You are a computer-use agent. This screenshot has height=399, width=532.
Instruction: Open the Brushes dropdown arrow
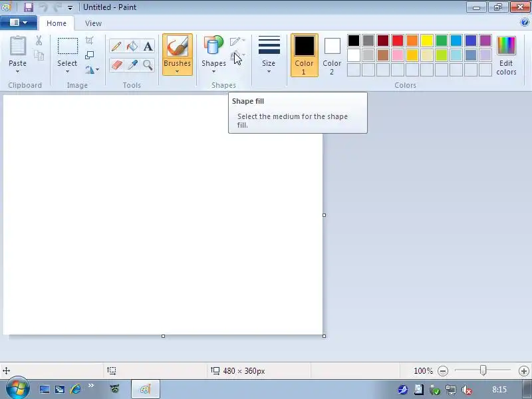[177, 72]
